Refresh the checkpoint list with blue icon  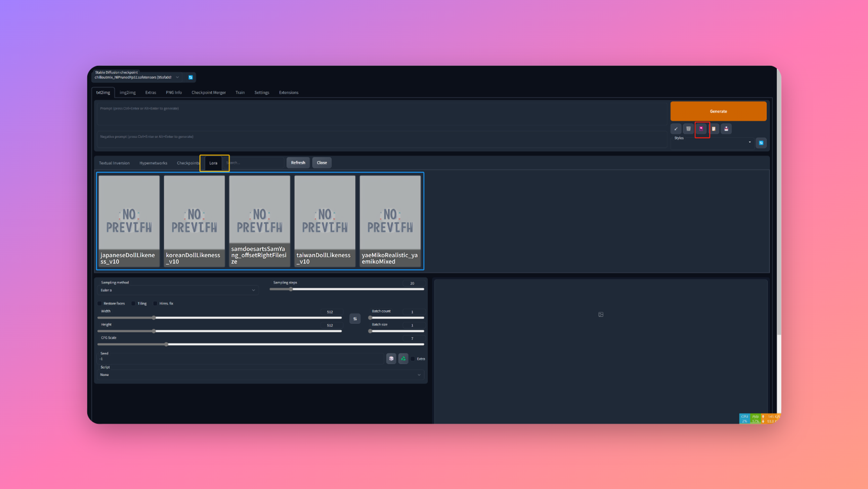190,77
